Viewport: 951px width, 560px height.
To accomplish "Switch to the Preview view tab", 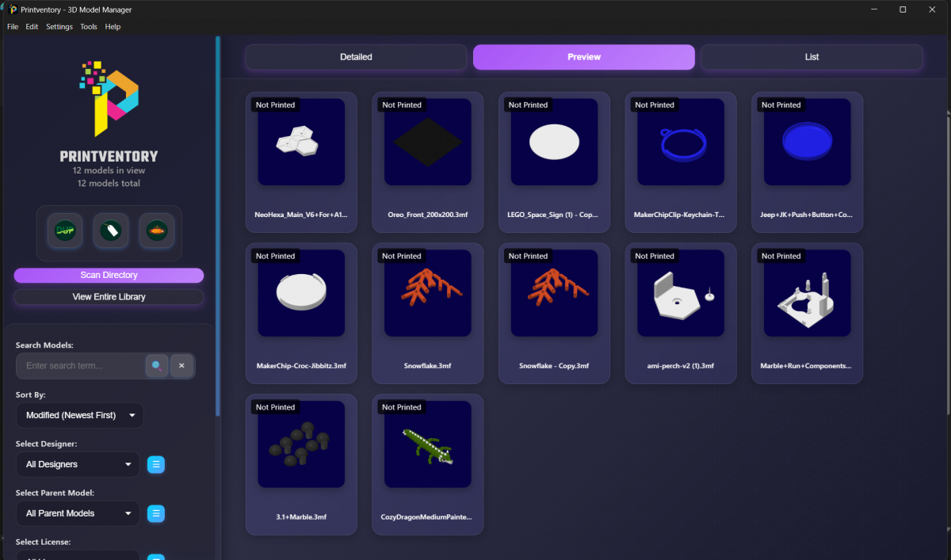I will [584, 57].
